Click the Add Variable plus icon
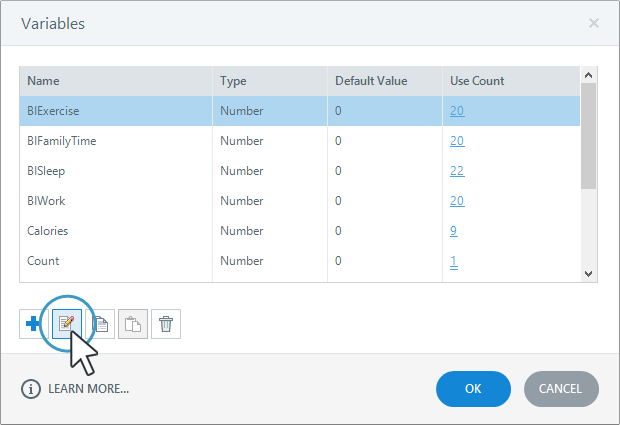 33,324
